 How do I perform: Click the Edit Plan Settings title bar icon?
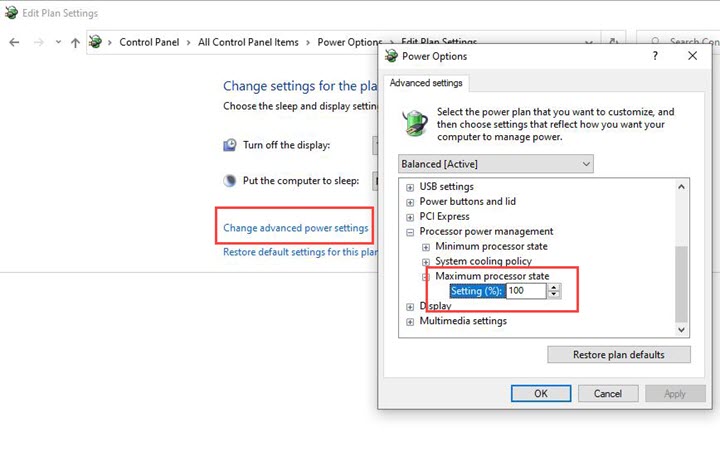11,13
